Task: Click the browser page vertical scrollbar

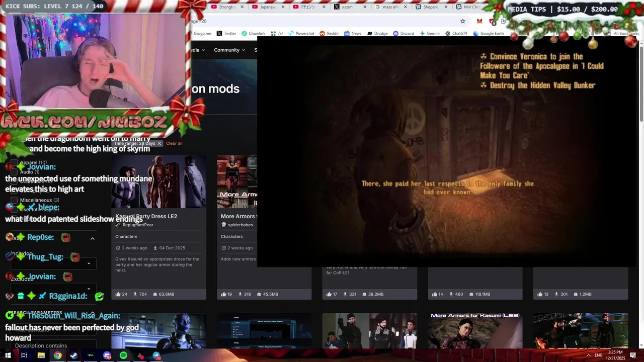Action: (x=641, y=83)
